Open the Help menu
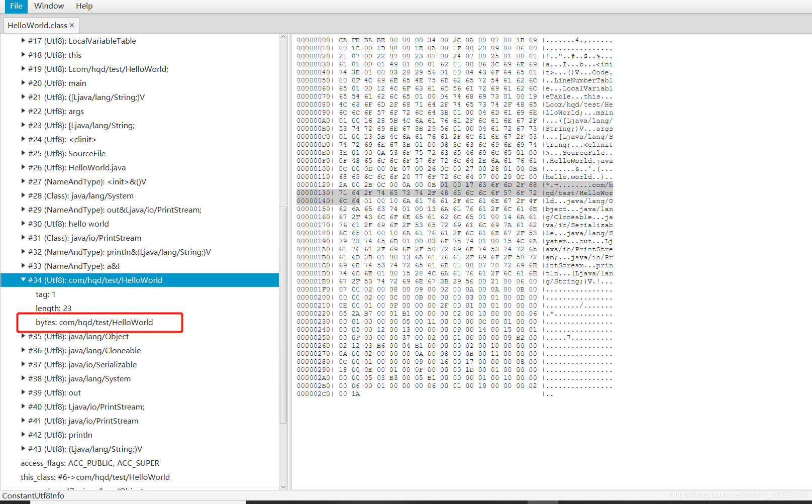Screen dimensions: 812x504 [84, 6]
